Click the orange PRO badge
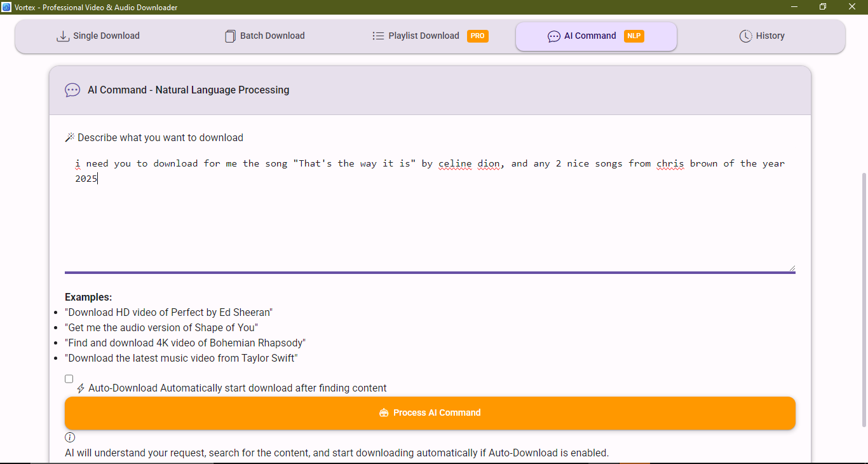The image size is (868, 464). click(478, 36)
